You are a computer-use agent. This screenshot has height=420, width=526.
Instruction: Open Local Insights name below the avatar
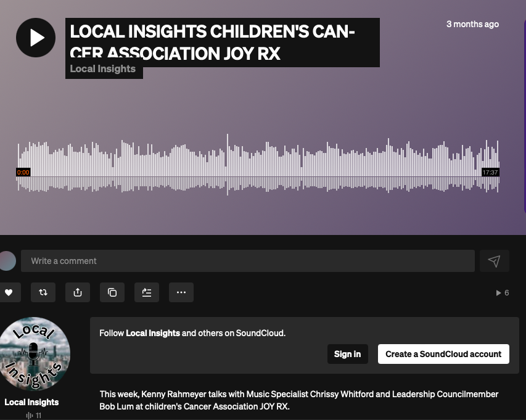(x=31, y=402)
